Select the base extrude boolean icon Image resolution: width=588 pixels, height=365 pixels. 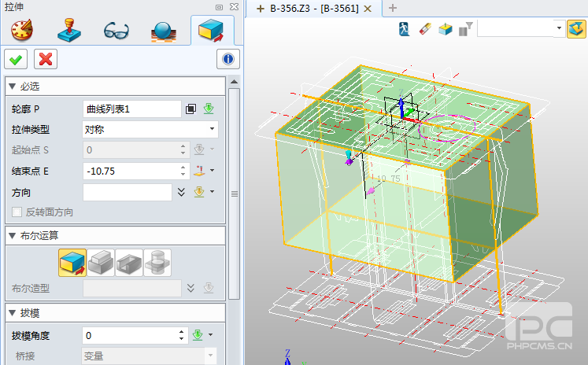72,263
